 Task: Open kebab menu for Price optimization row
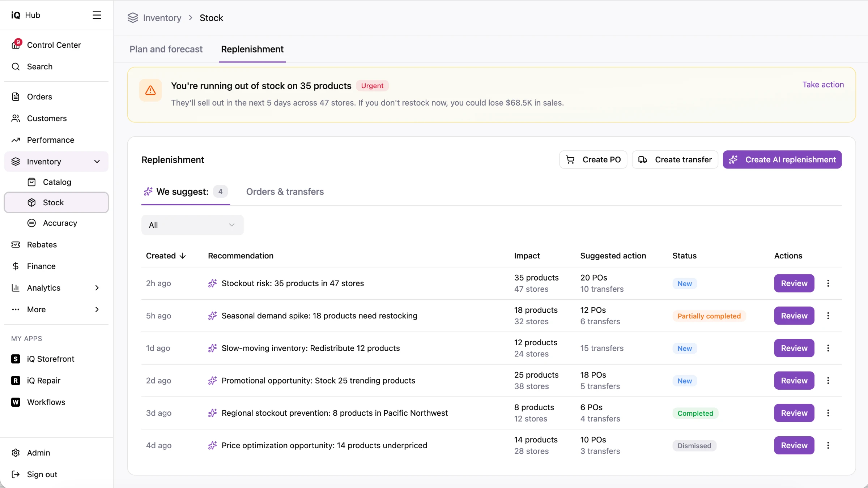tap(828, 445)
